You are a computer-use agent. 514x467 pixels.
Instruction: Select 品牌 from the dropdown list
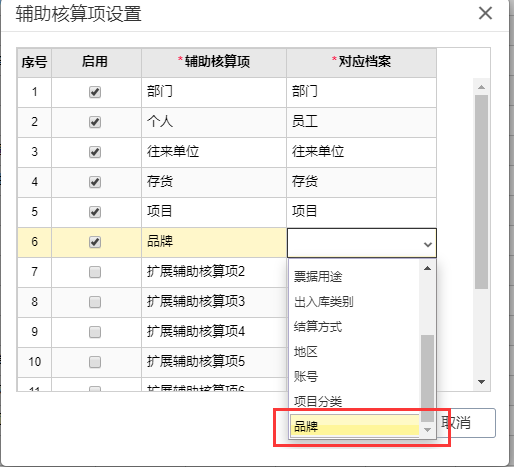click(355, 426)
